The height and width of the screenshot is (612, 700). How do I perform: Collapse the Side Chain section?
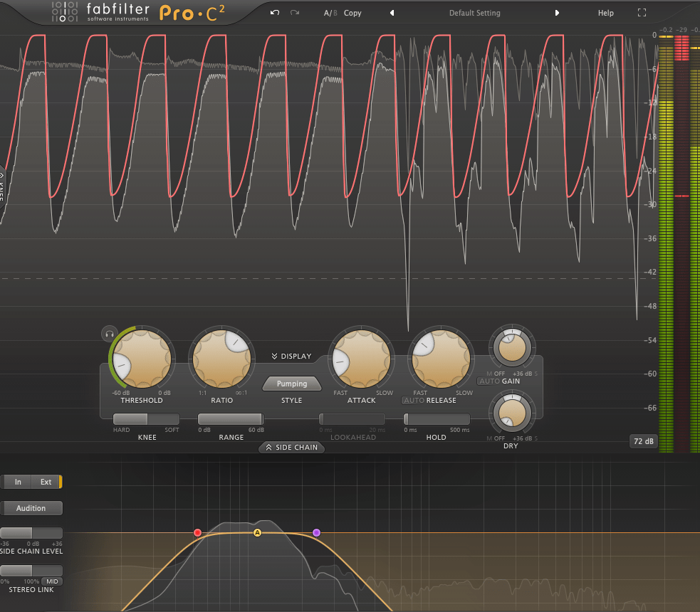[291, 447]
